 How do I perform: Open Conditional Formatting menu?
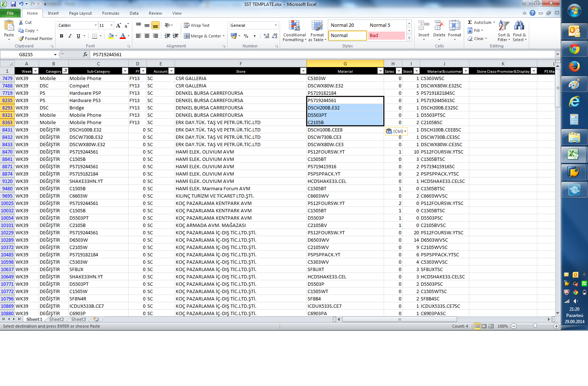294,31
